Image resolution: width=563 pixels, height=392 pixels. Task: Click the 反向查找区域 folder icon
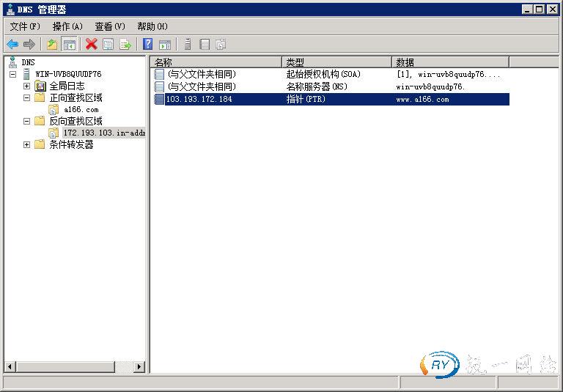(x=40, y=121)
